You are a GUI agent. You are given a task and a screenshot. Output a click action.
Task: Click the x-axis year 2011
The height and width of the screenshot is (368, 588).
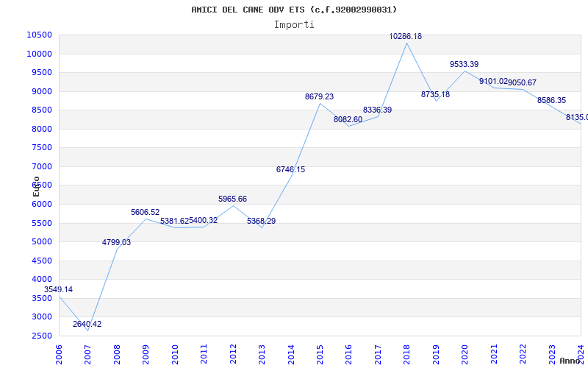coord(204,355)
